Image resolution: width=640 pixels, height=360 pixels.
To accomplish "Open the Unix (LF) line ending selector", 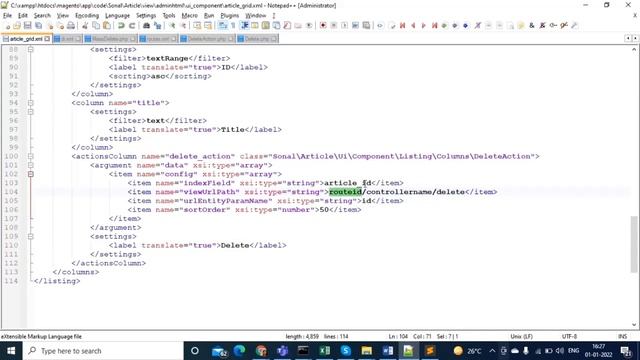I will (521, 336).
